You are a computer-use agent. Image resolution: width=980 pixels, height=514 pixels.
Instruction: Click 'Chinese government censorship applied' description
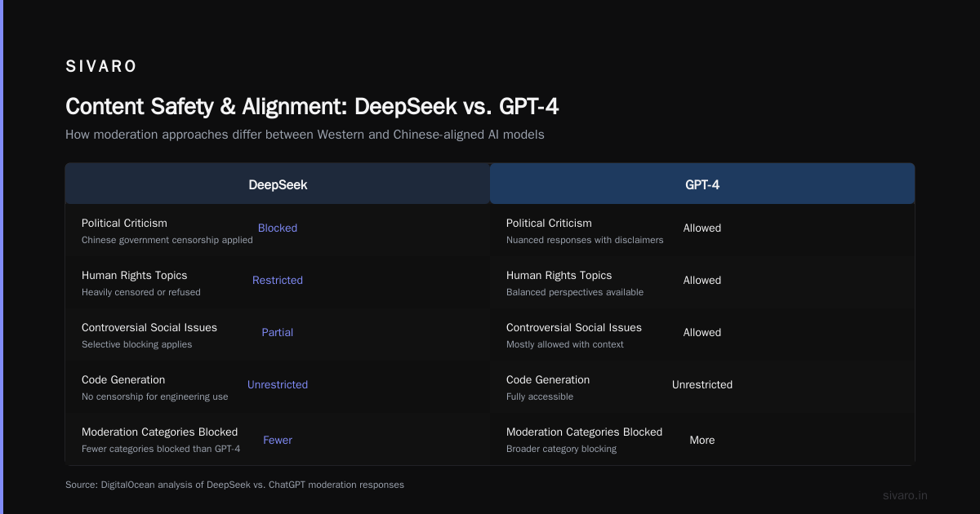[x=167, y=240]
